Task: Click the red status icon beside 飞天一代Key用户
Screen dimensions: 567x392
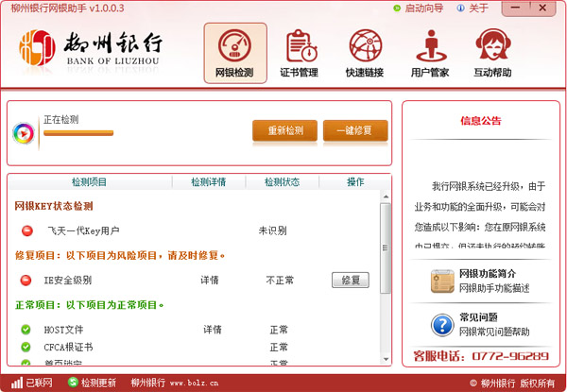Action: pyautogui.click(x=26, y=230)
